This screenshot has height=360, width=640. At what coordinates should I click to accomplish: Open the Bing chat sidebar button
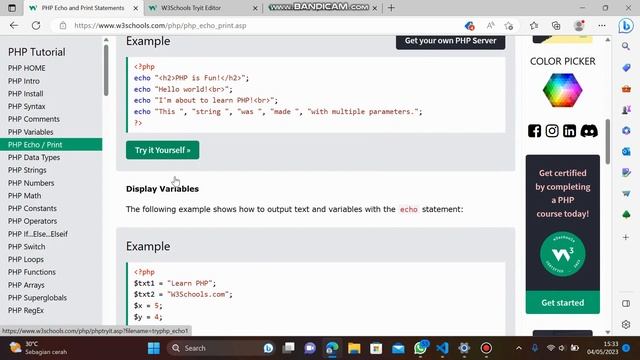(626, 26)
